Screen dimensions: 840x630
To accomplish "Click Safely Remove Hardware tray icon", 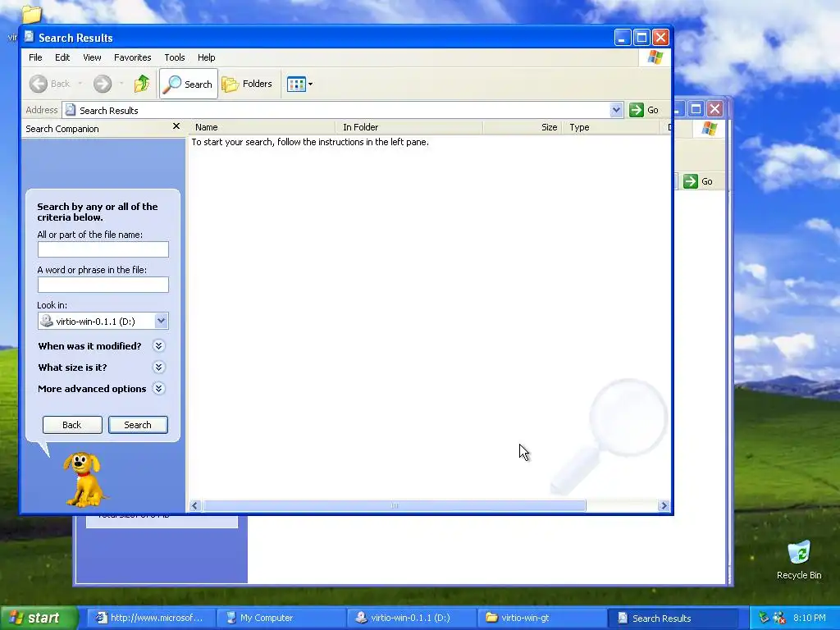I will pos(764,618).
